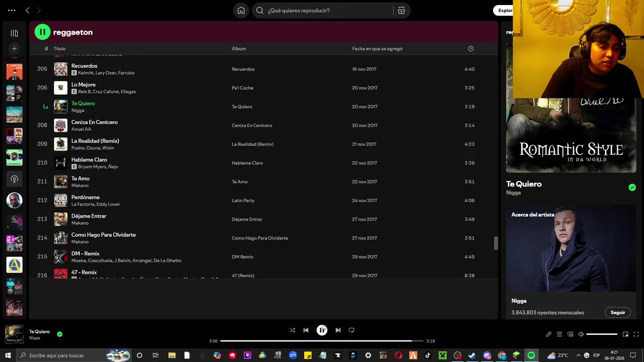
Task: Click the now-playing album art in the bottom bar
Action: point(14,334)
